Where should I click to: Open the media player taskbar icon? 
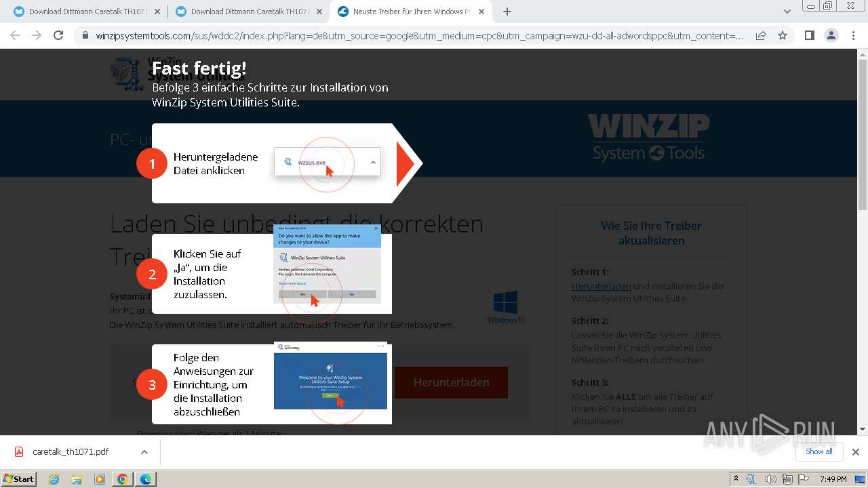pos(100,479)
